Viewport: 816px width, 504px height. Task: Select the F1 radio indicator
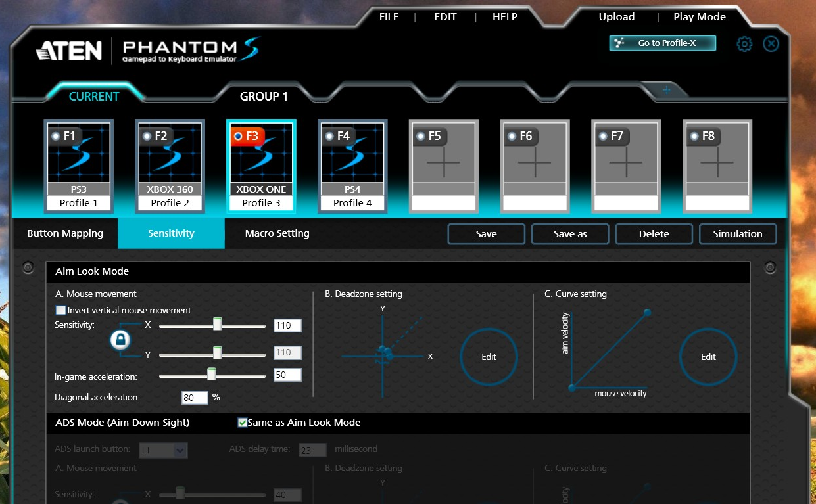[56, 136]
